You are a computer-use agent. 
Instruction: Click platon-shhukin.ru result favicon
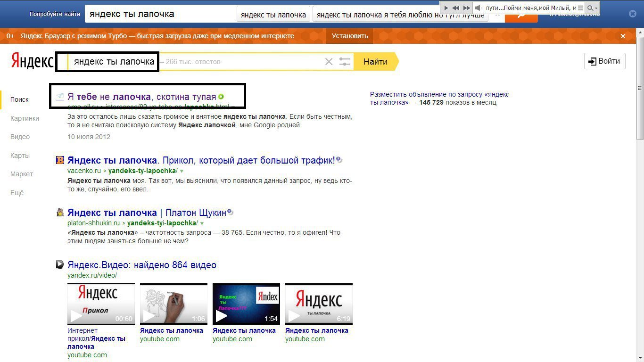[x=60, y=213]
